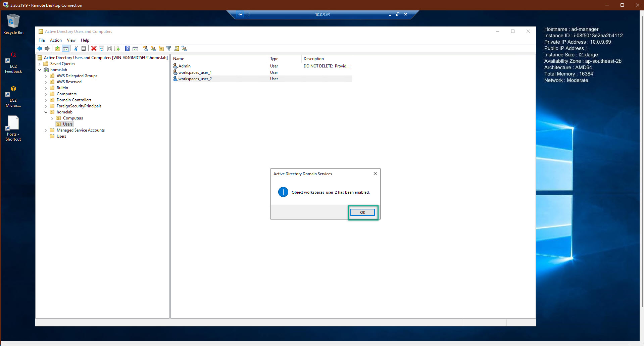The image size is (644, 346).
Task: Expand the Computers container under home.lab
Action: [x=46, y=94]
